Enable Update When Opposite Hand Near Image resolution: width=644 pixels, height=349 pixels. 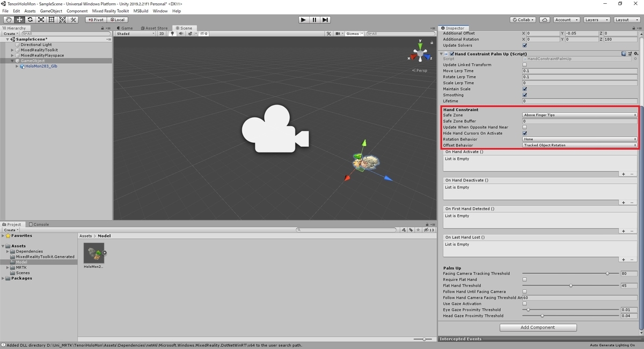click(x=524, y=127)
